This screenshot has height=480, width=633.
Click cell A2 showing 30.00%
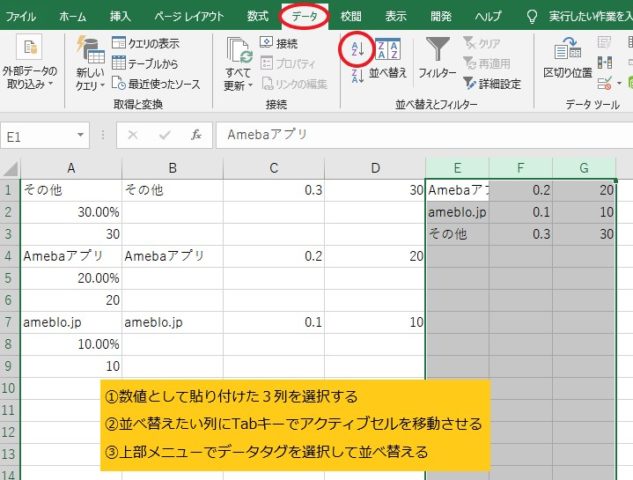(x=71, y=212)
